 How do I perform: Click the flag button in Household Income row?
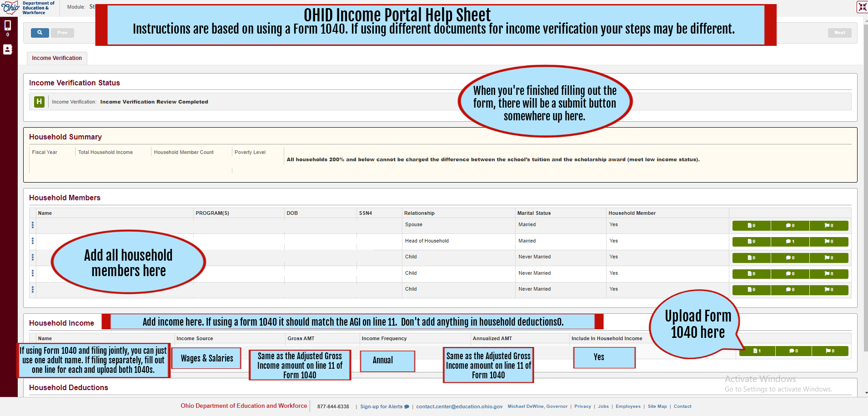[830, 351]
